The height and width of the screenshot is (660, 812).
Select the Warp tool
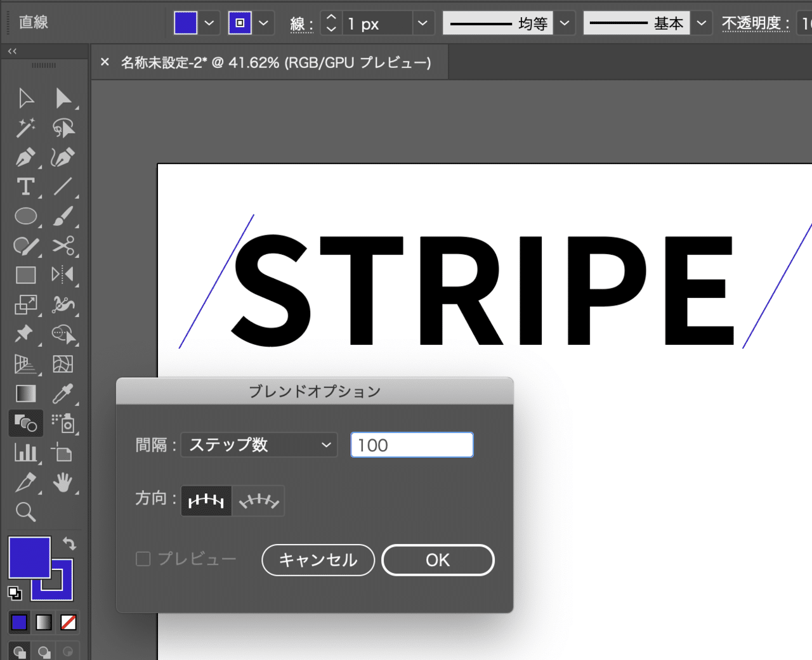pos(63,305)
